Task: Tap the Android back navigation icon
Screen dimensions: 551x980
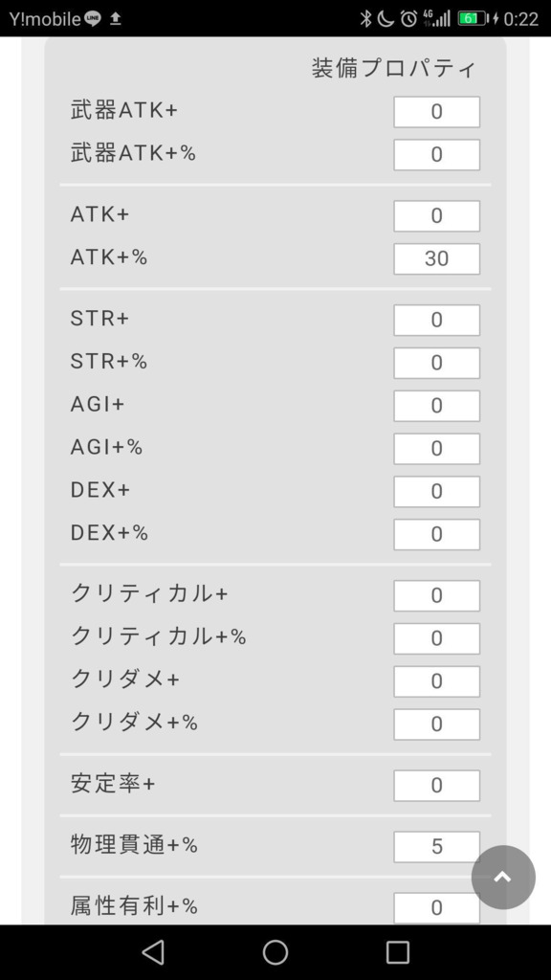Action: (x=153, y=952)
